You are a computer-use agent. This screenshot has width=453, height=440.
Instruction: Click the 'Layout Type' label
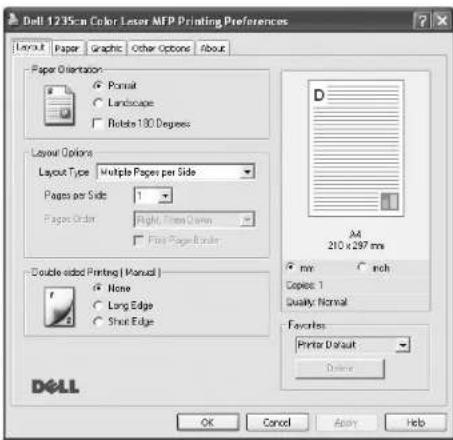pos(64,172)
